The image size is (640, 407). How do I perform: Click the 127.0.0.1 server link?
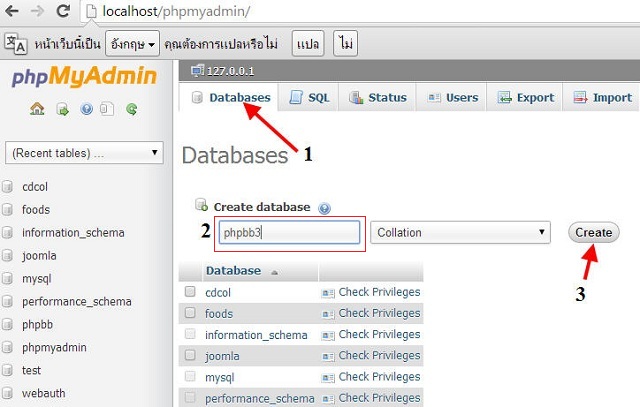click(230, 71)
